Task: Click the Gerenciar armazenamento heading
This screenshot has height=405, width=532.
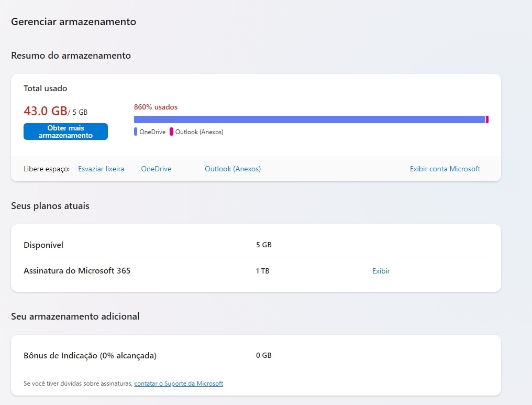Action: click(74, 21)
